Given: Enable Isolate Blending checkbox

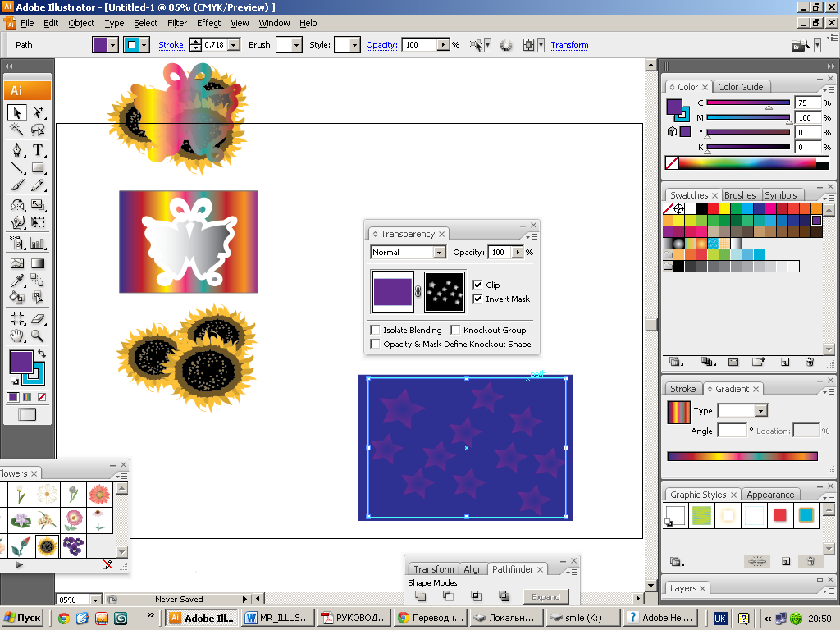Looking at the screenshot, I should click(x=375, y=330).
